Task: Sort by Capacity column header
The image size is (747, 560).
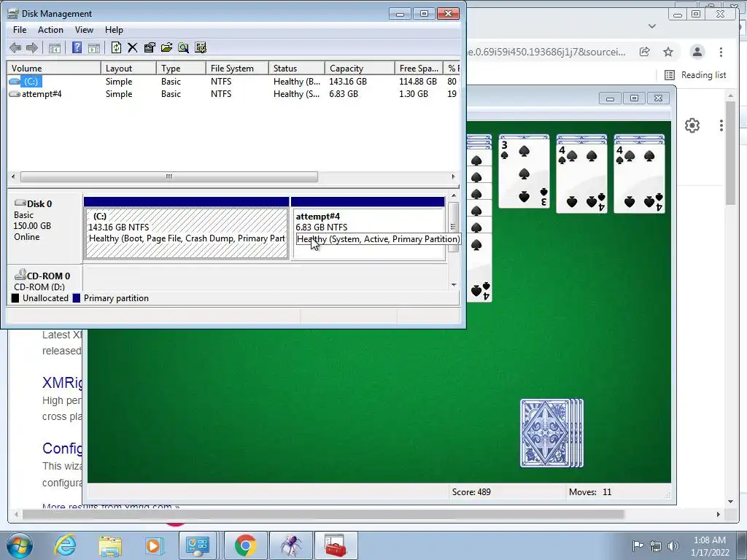Action: point(360,68)
